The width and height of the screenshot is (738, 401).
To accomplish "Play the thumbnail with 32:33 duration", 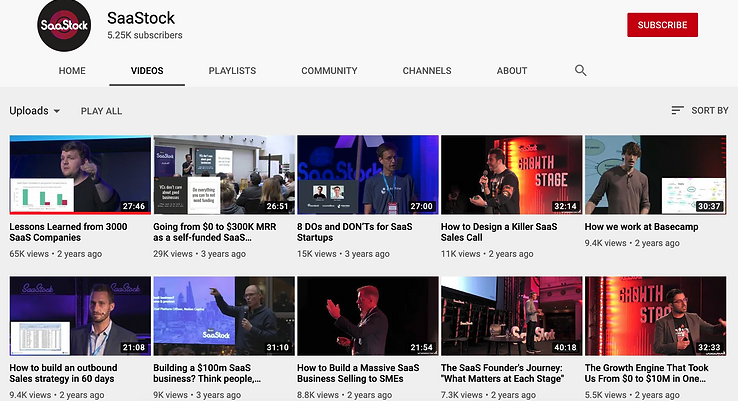I will tap(656, 316).
